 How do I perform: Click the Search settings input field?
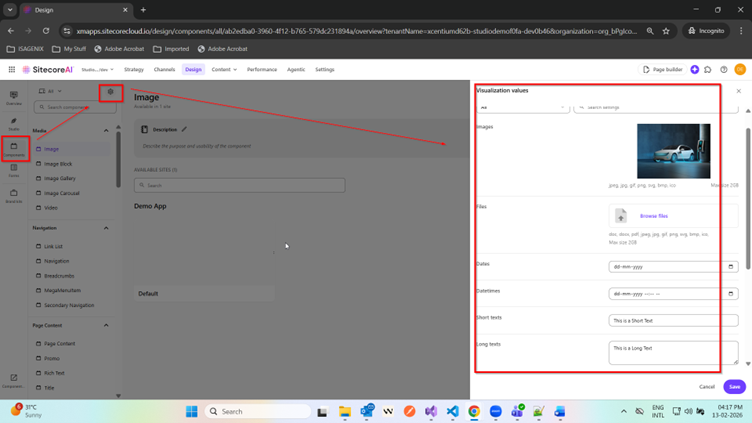coord(656,107)
